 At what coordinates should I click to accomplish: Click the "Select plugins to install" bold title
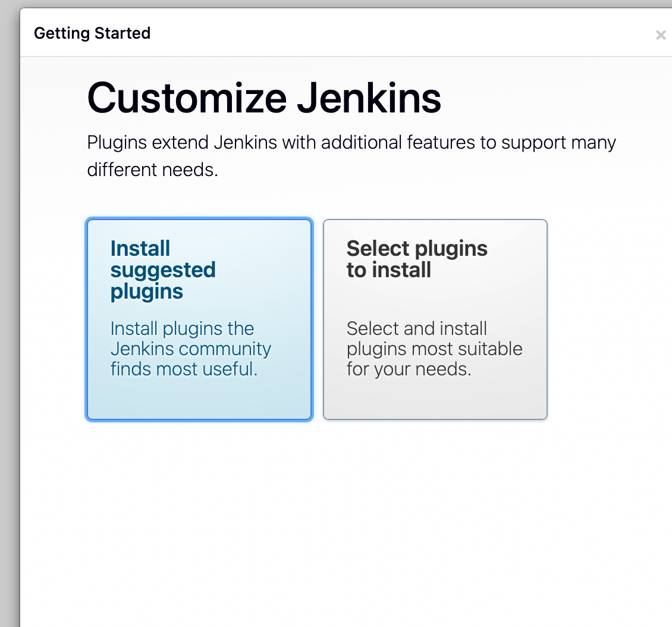pyautogui.click(x=416, y=259)
